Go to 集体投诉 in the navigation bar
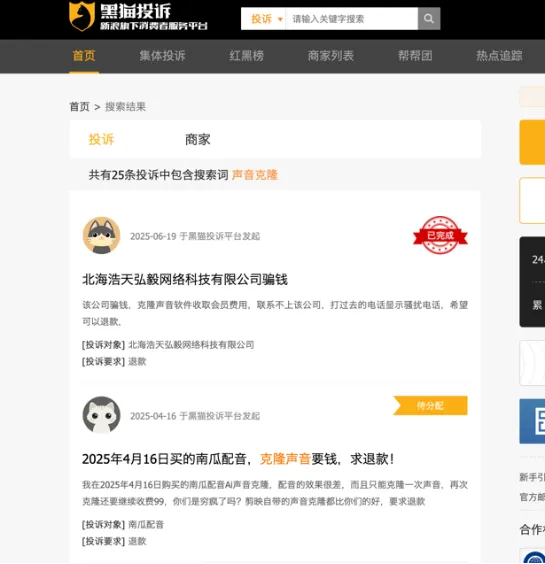The image size is (545, 564). click(163, 56)
